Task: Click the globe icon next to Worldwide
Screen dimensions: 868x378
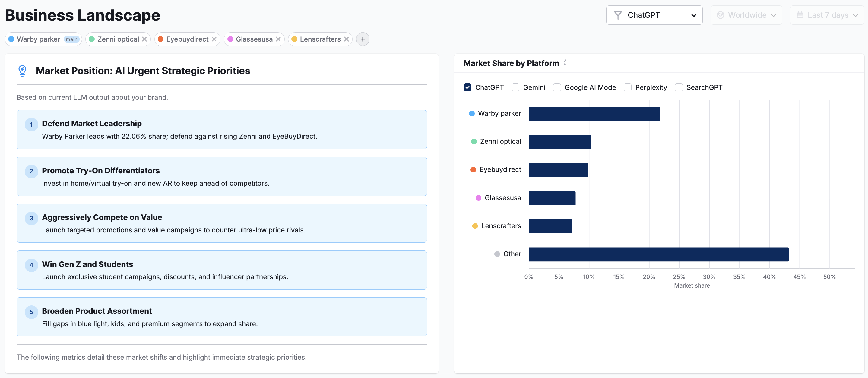Action: coord(721,15)
